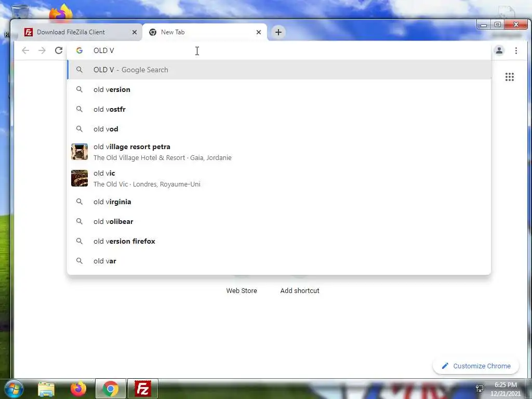Choose 'OLD V - Google Search' suggestion

click(279, 70)
